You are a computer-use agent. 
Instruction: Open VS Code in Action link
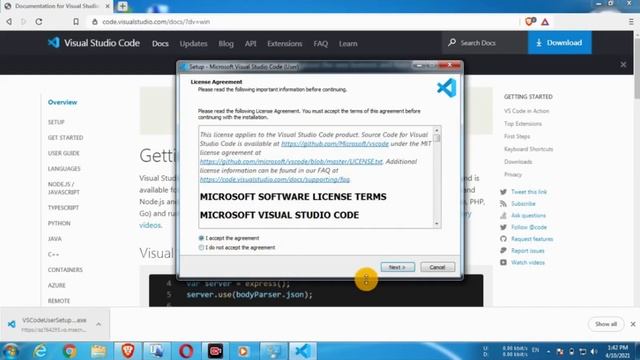527,111
